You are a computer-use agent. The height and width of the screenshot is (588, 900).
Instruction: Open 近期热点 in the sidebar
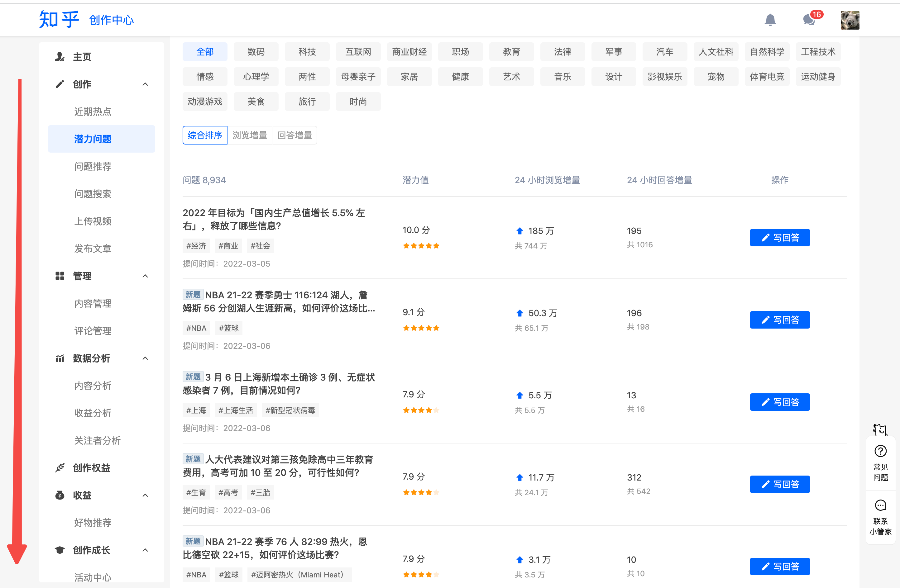coord(93,111)
